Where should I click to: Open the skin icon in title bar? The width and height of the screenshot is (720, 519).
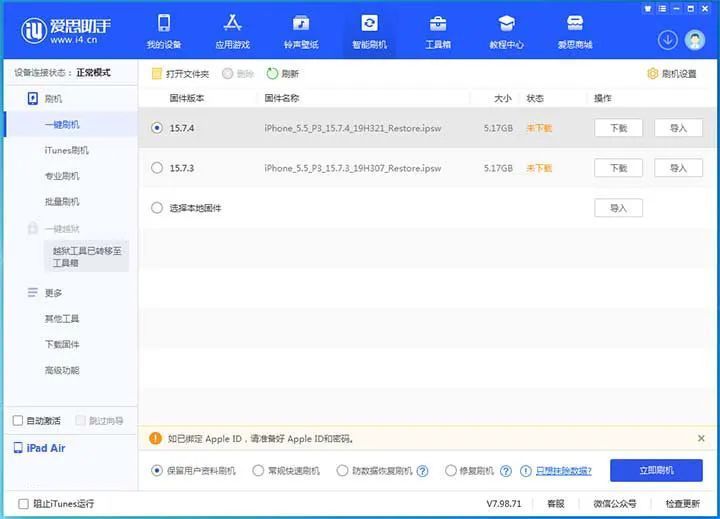(648, 9)
